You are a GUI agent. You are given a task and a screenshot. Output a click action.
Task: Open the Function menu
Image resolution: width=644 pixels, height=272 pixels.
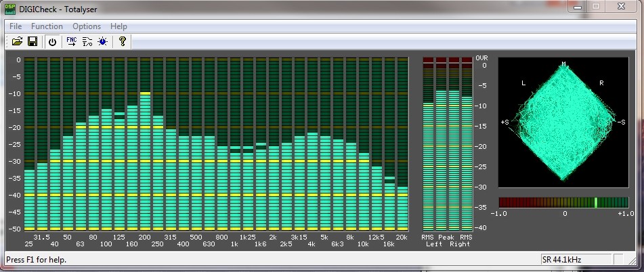coord(47,26)
